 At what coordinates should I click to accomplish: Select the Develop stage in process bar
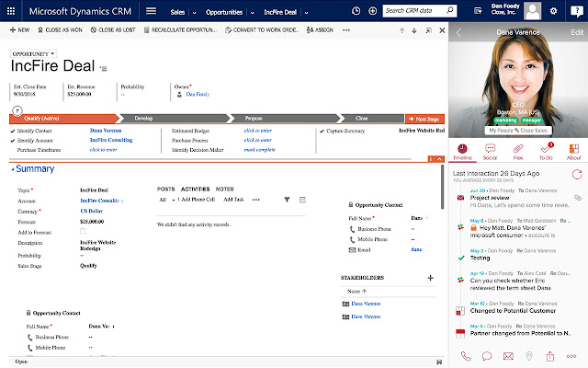point(143,119)
